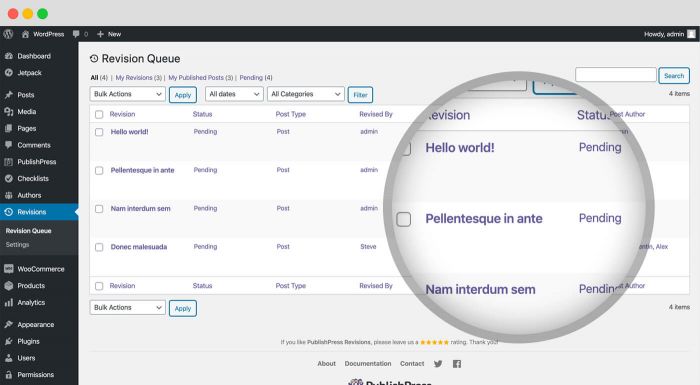Show Pending (4) revisions filter
The image size is (700, 385).
(256, 77)
